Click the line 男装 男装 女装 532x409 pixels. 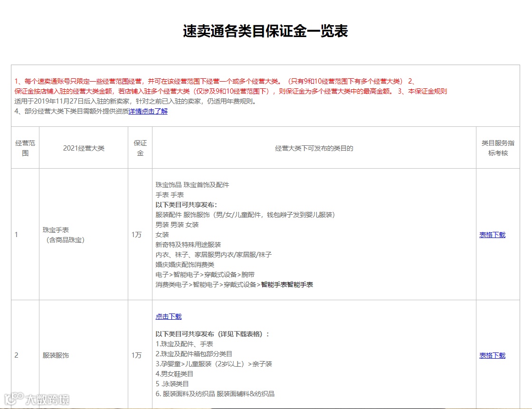177,225
